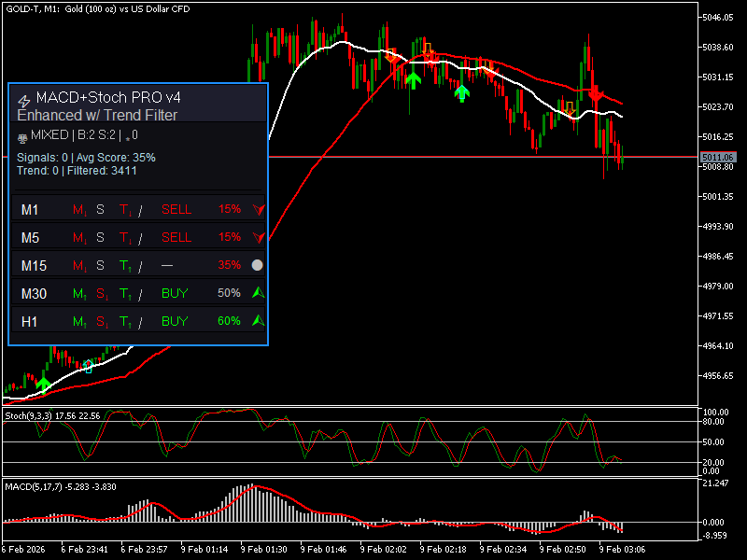The image size is (747, 560).
Task: Select the solid green buy arrow near 02:10
Action: click(413, 80)
